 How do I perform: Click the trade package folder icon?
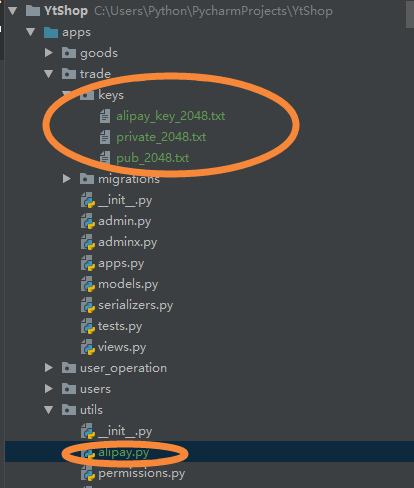point(69,74)
